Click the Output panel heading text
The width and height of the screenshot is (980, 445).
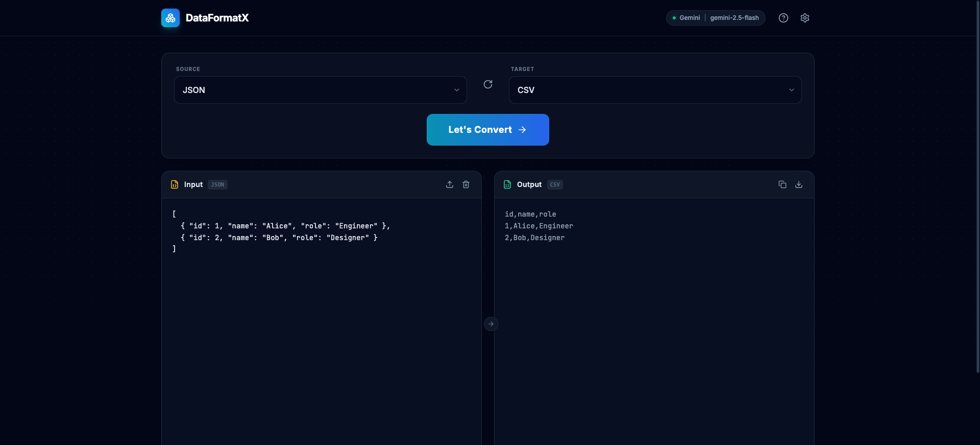tap(529, 184)
